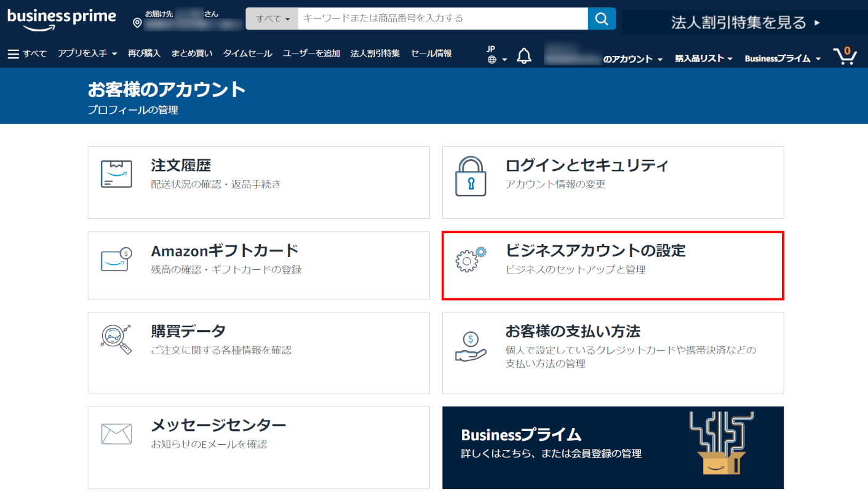Click the メッセージセンター envelope icon

[116, 434]
